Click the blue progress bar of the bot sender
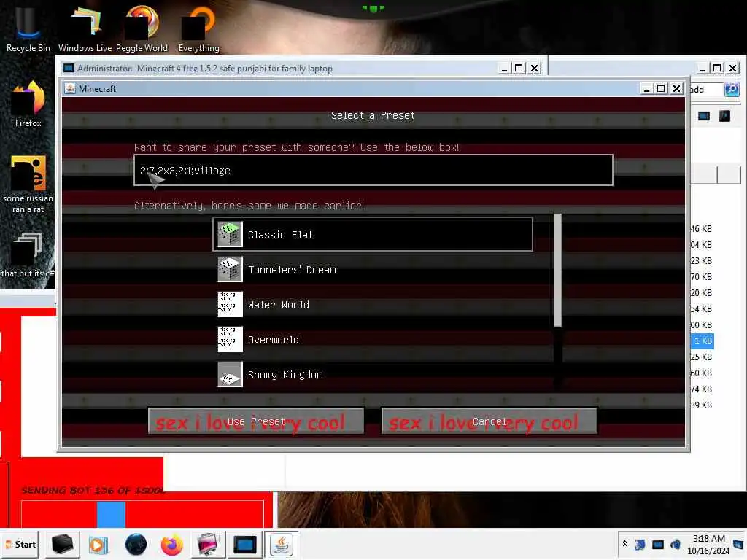Image resolution: width=747 pixels, height=560 pixels. coord(111,514)
